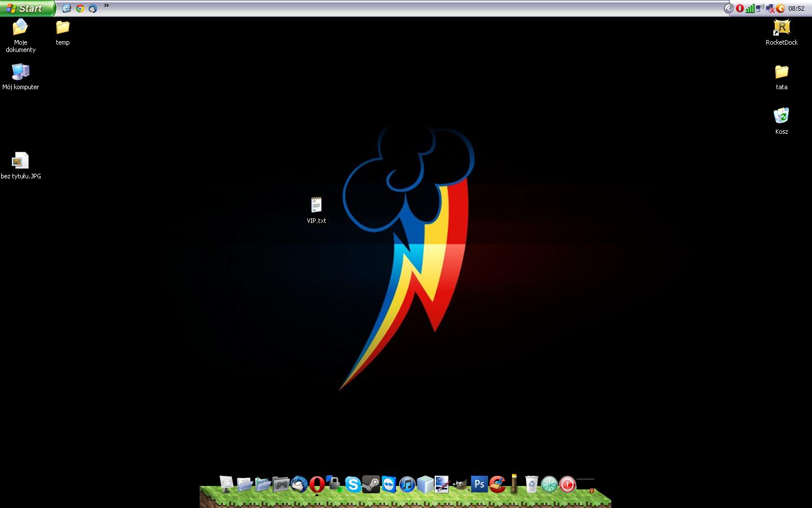Open GIMP from the dock

coord(460,484)
